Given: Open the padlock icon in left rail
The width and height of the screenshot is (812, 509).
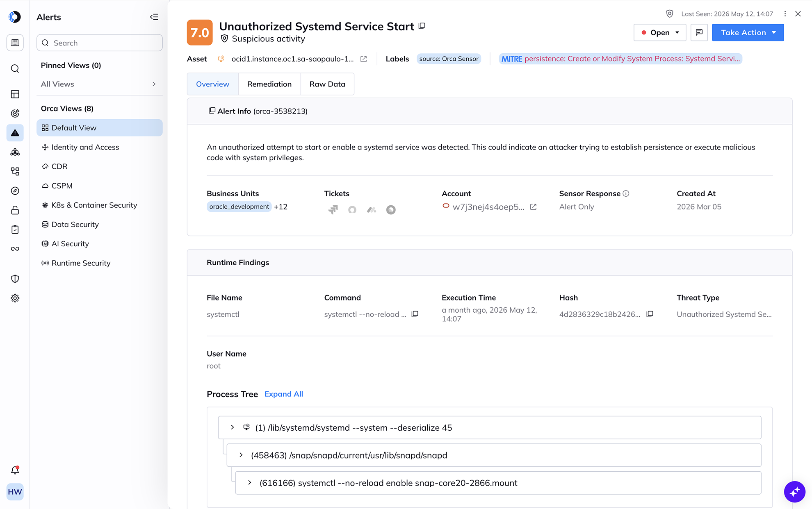Looking at the screenshot, I should (x=15, y=210).
